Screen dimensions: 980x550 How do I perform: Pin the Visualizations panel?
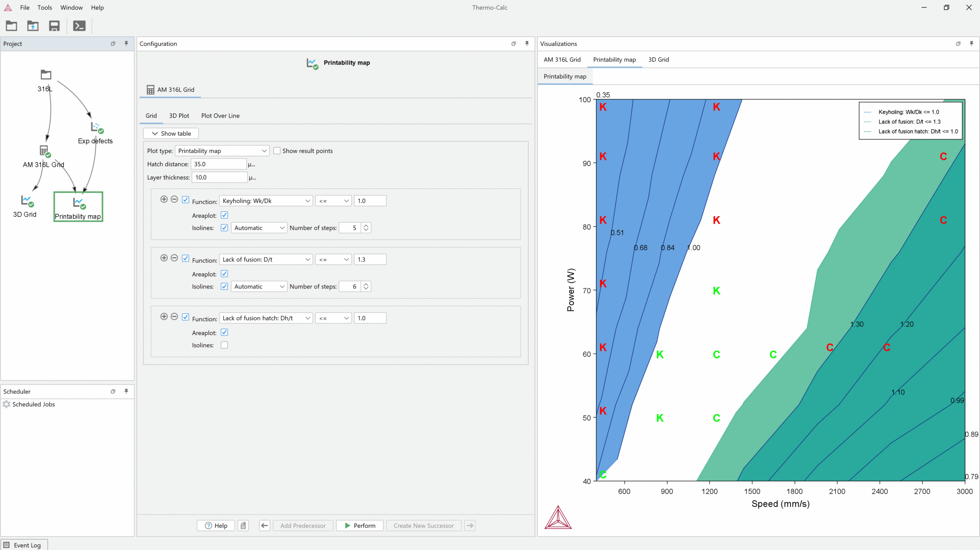pyautogui.click(x=971, y=44)
